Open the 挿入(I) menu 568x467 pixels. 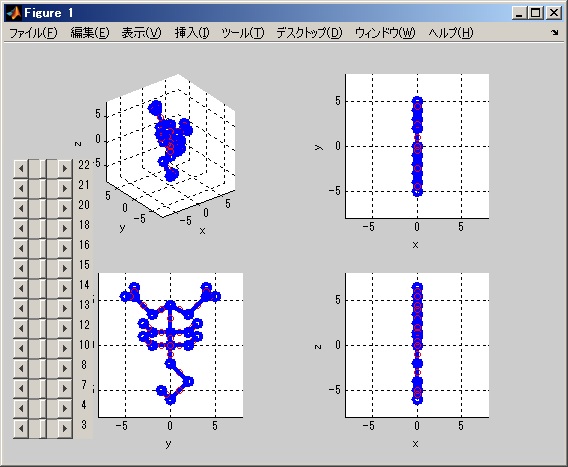pos(192,33)
